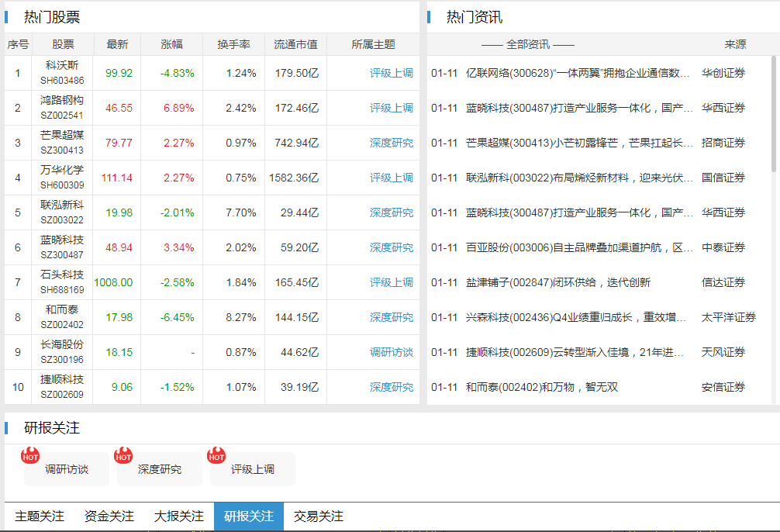
Task: Open stock 石头科技 SH688169
Action: 62,282
